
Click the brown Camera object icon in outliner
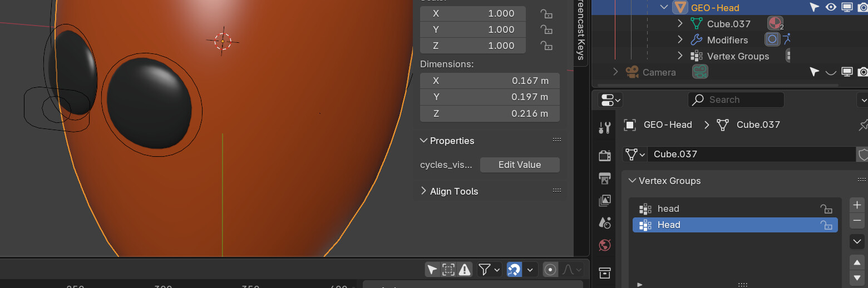632,72
